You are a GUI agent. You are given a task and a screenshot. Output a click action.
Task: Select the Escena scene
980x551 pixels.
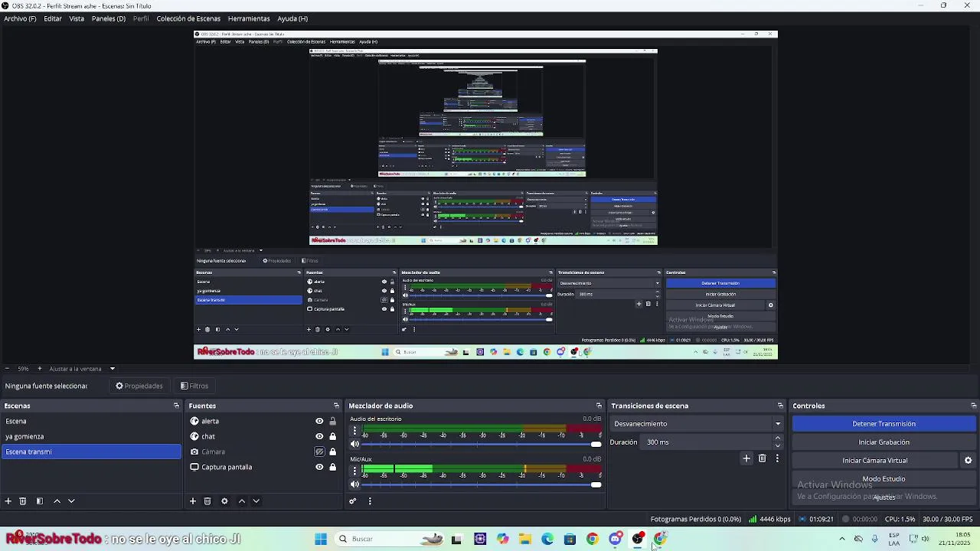[x=91, y=421]
